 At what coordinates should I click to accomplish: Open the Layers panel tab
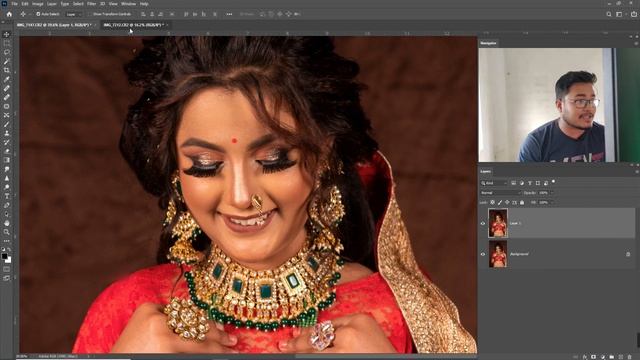tap(486, 171)
